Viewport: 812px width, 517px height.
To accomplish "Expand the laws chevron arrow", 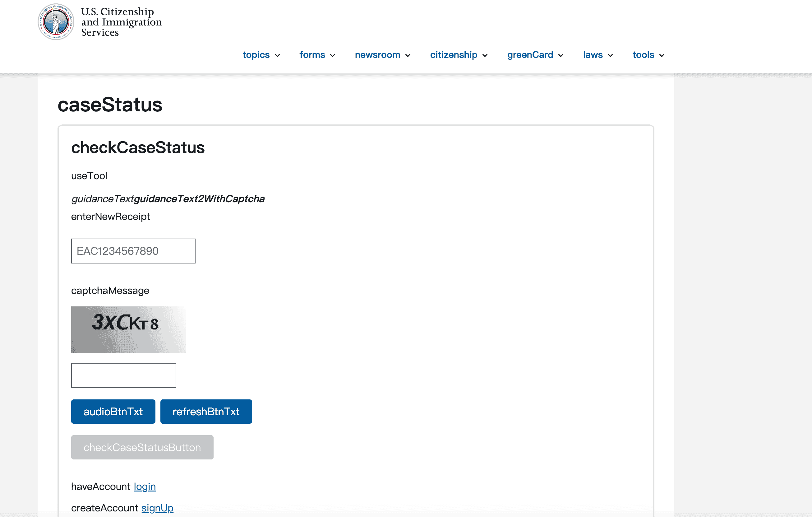I will [610, 56].
